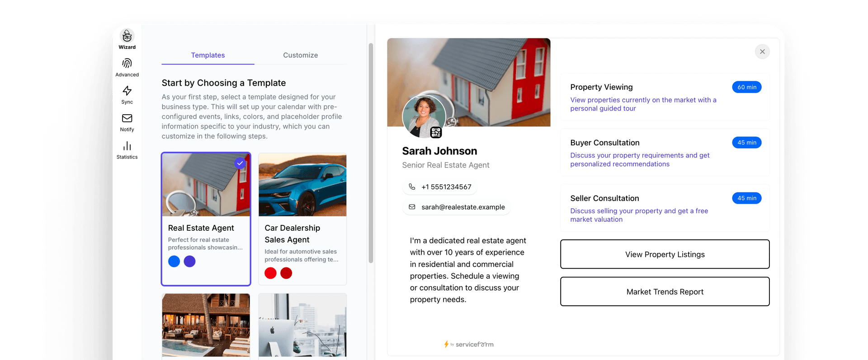Open the Market Trends Report button

point(665,292)
